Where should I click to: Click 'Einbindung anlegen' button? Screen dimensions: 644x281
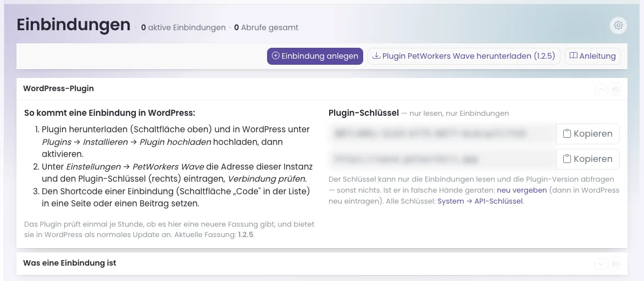click(315, 56)
